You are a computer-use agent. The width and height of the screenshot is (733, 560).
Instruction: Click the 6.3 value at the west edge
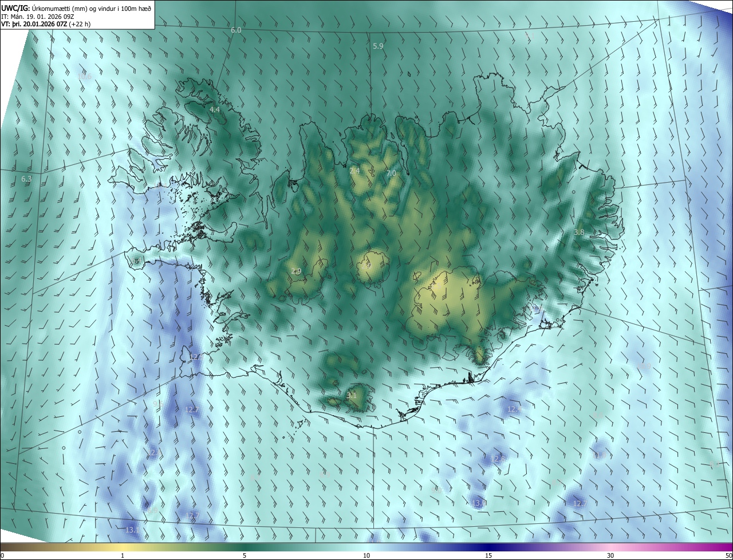click(x=26, y=179)
